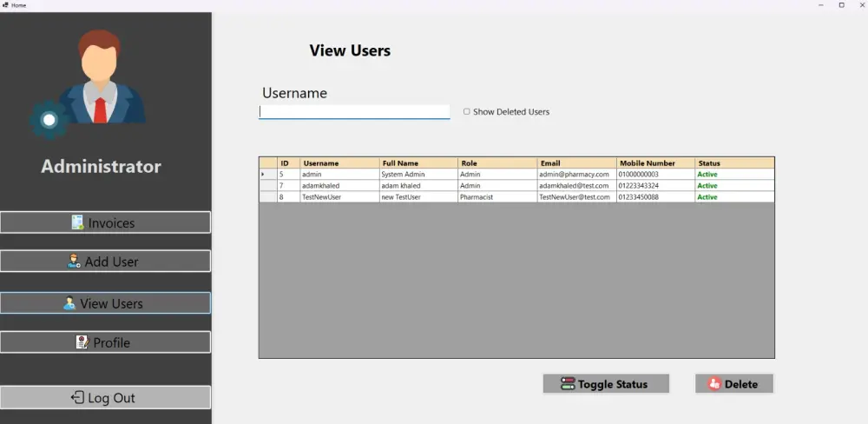Click the 'TestNewUser' username cell
868x424 pixels.
340,196
